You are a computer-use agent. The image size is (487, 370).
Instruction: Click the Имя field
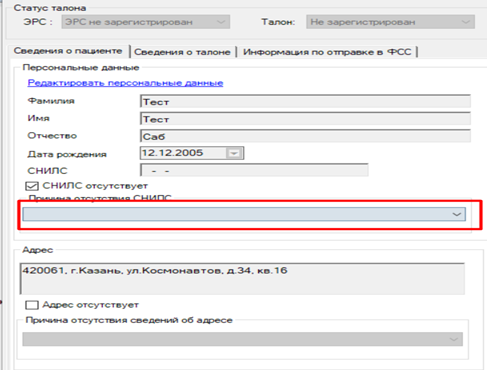pyautogui.click(x=305, y=119)
